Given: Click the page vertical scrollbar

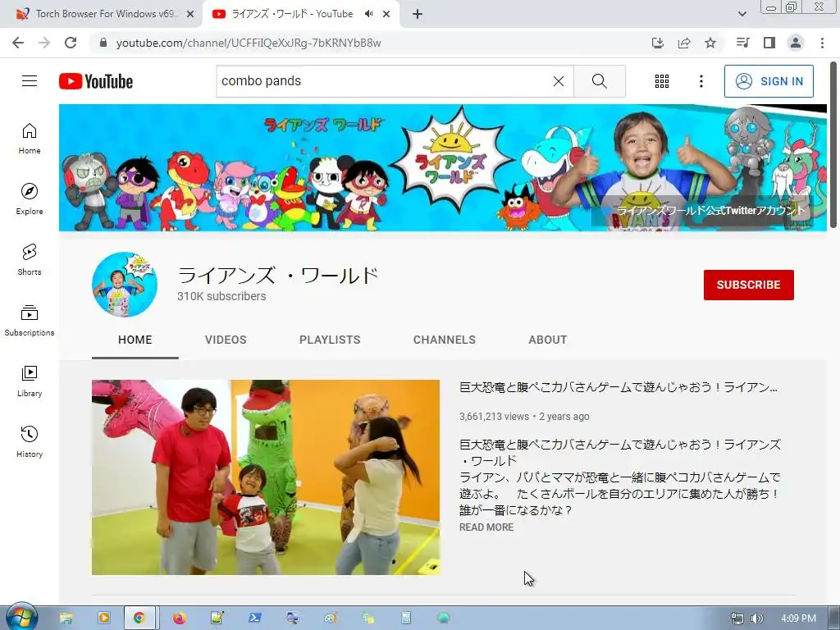Looking at the screenshot, I should (x=833, y=144).
